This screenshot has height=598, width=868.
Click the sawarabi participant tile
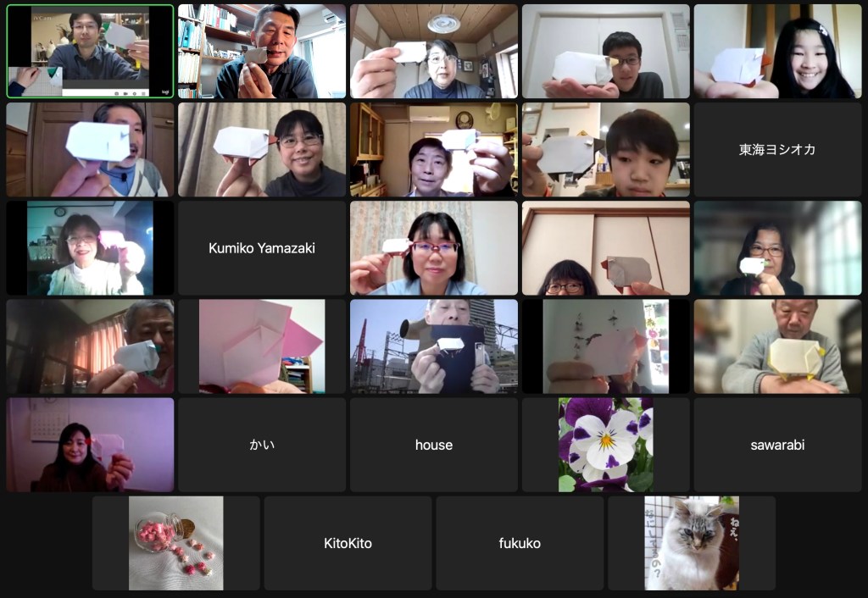coord(777,445)
